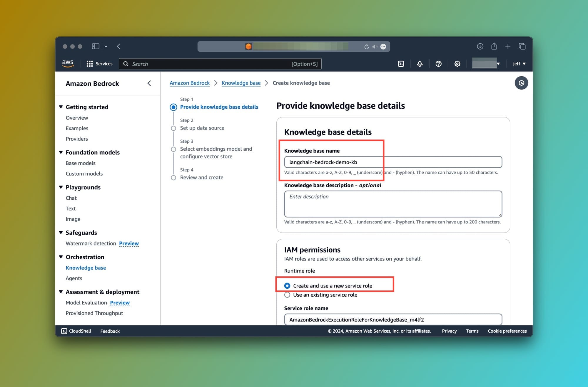Click the help question mark icon

click(438, 64)
